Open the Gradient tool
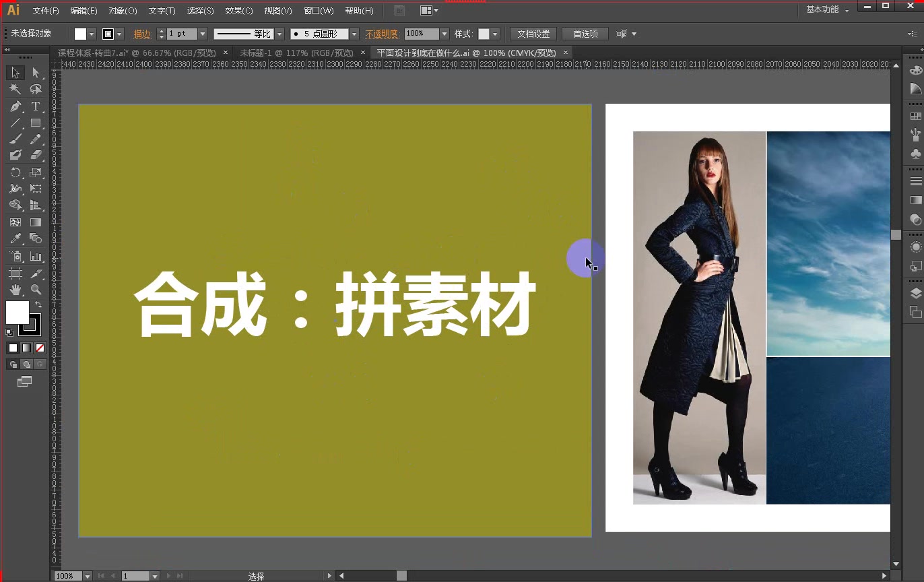This screenshot has width=924, height=582. pos(36,224)
